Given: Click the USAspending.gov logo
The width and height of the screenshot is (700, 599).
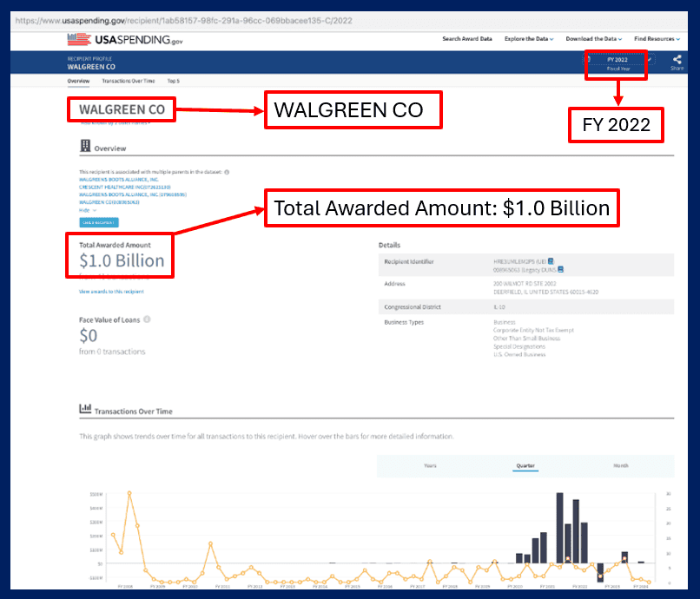Looking at the screenshot, I should [125, 40].
